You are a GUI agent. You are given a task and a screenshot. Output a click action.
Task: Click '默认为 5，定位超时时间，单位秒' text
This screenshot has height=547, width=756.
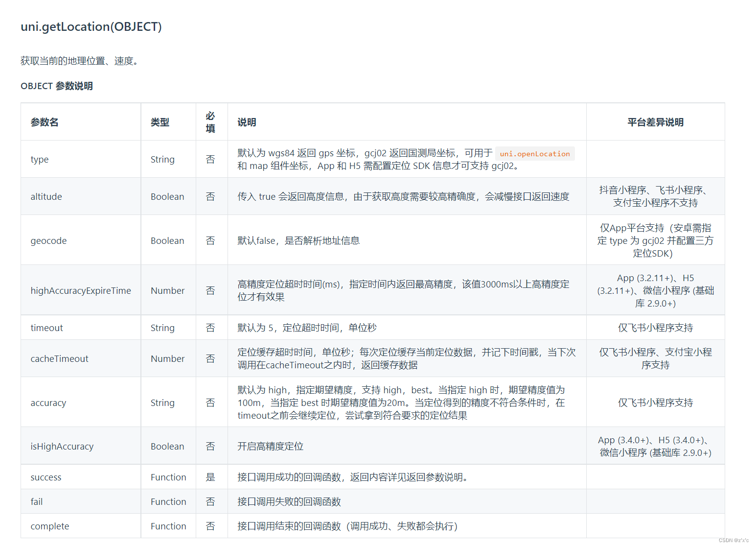pos(307,328)
